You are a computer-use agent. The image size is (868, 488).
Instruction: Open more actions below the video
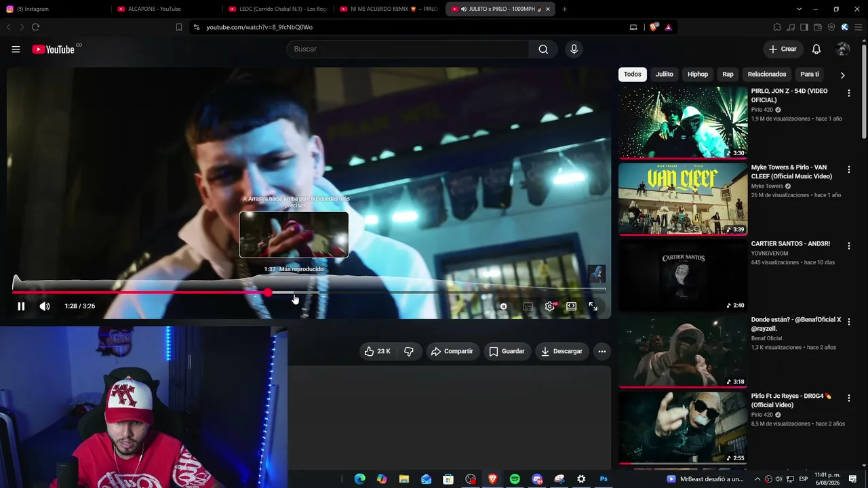[x=602, y=351]
